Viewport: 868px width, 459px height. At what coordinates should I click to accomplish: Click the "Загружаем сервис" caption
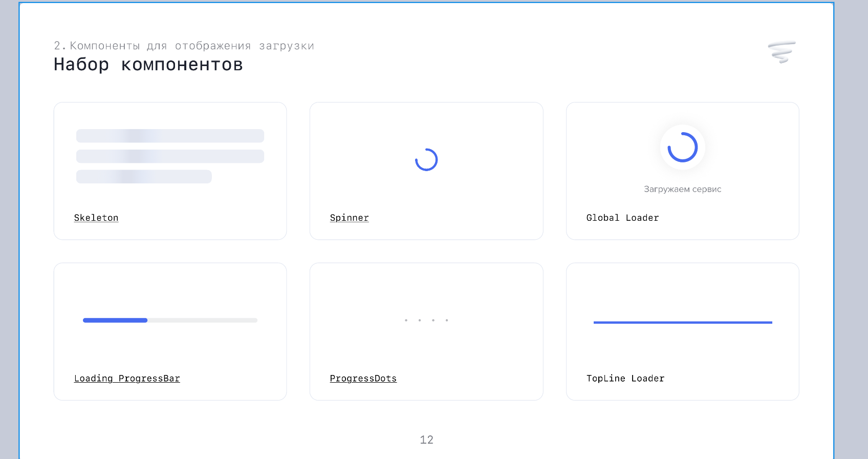tap(682, 189)
